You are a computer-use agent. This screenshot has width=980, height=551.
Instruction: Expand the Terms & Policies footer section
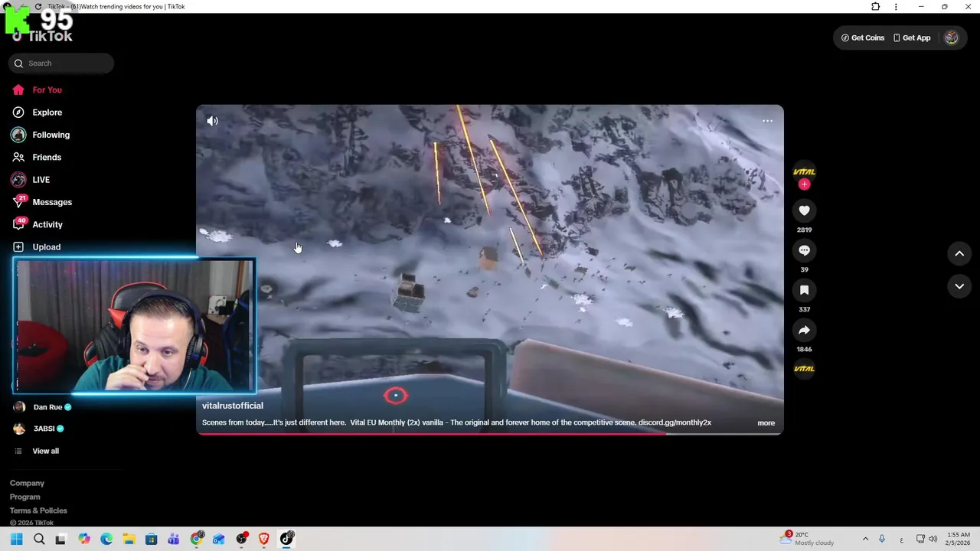pos(38,511)
